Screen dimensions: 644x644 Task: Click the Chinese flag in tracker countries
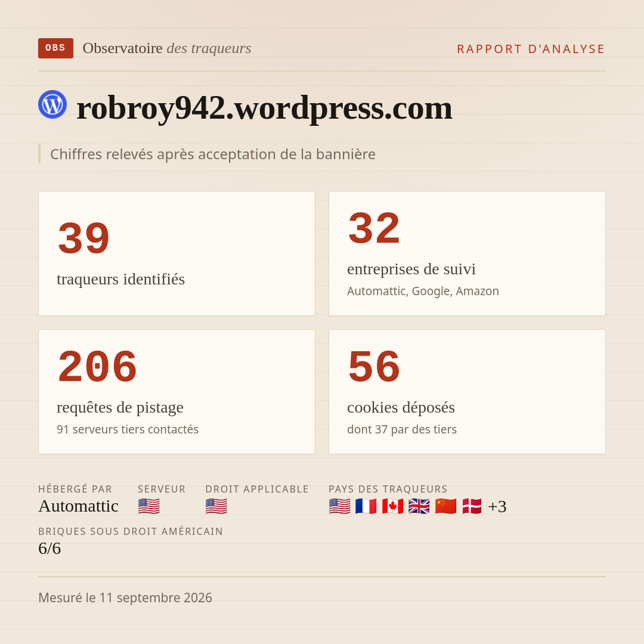[445, 506]
